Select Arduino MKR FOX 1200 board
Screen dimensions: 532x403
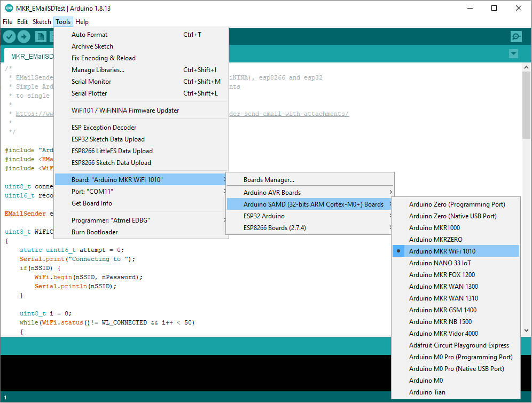click(x=456, y=275)
